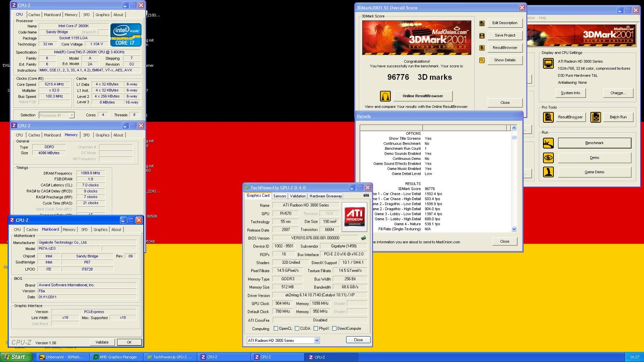The height and width of the screenshot is (362, 644).
Task: Open Graphics tab in CPU-Z mainboard window
Action: click(100, 230)
